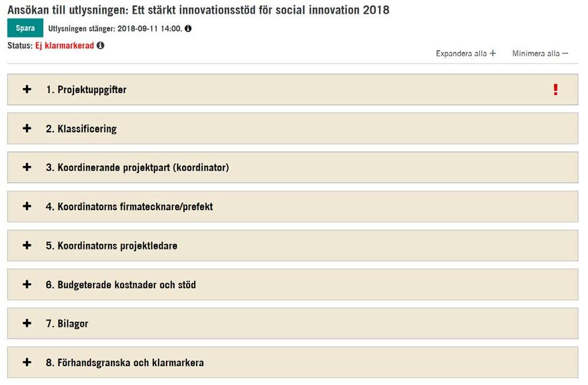Click the red Ej klarmarkerad status text
The width and height of the screenshot is (588, 385).
click(64, 46)
